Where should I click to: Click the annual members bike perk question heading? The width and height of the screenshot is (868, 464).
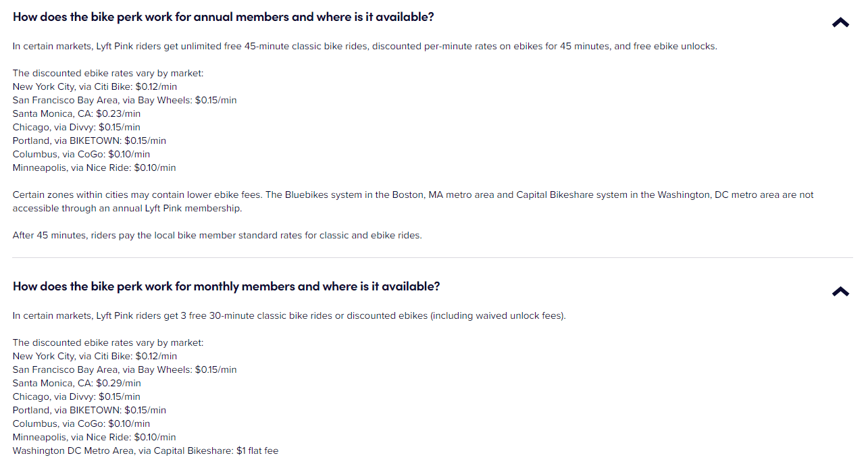(x=223, y=17)
